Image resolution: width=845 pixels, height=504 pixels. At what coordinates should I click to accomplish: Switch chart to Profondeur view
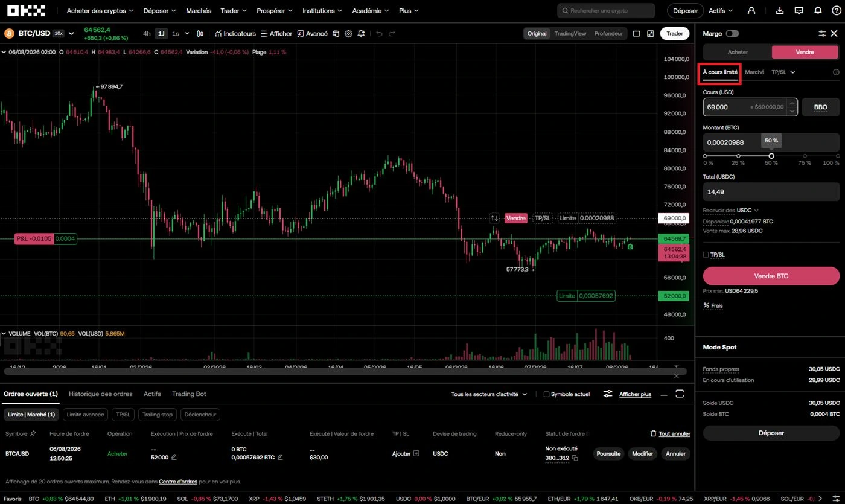(608, 34)
